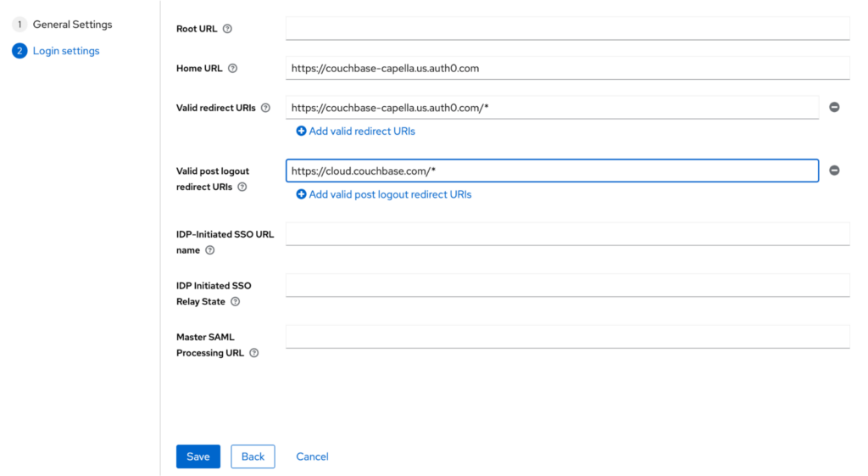This screenshot has height=476, width=868.
Task: Open the Home URL help tooltip icon
Action: click(233, 68)
